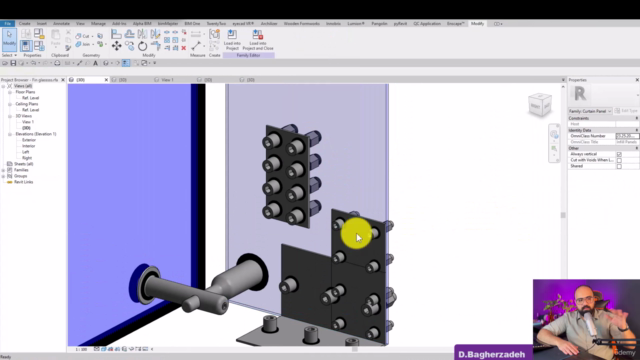Collapse the Floor Plans node
Screen dimensions: 640x360
coord(10,92)
